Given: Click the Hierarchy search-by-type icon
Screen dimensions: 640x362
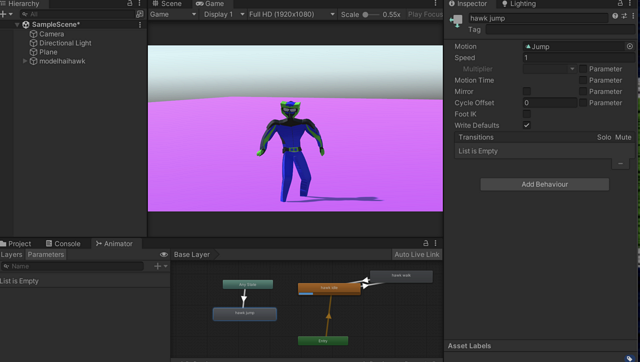Looking at the screenshot, I should [x=140, y=14].
